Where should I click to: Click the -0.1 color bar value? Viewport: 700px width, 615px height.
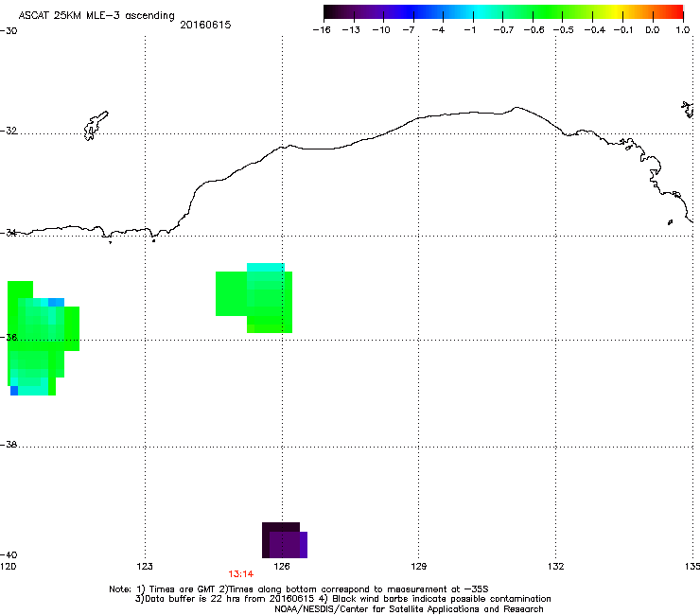click(623, 30)
